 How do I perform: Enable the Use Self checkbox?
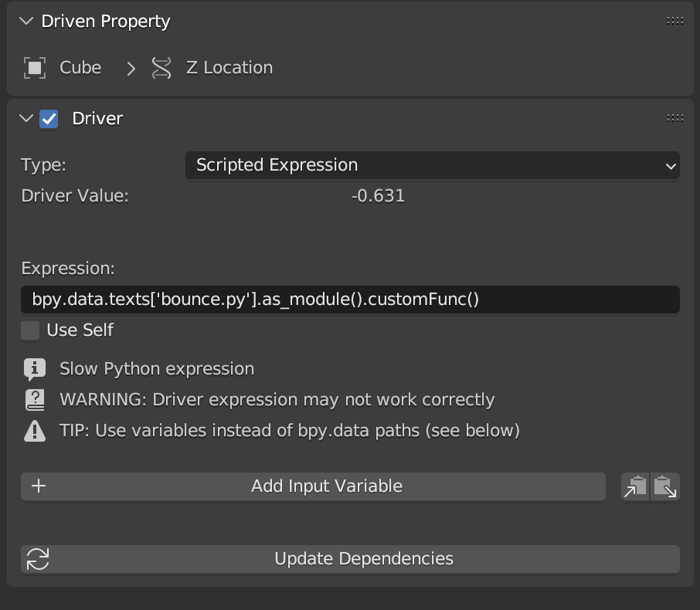coord(31,330)
